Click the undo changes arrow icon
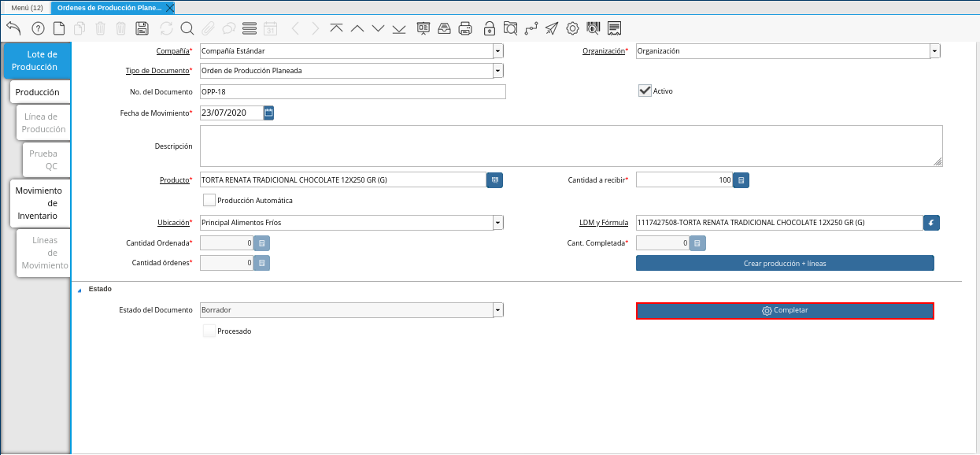 click(13, 28)
